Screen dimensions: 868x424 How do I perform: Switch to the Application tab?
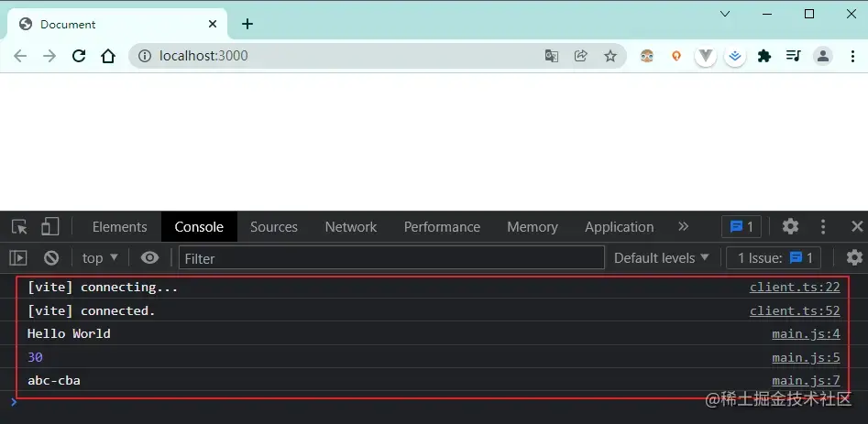coord(619,226)
